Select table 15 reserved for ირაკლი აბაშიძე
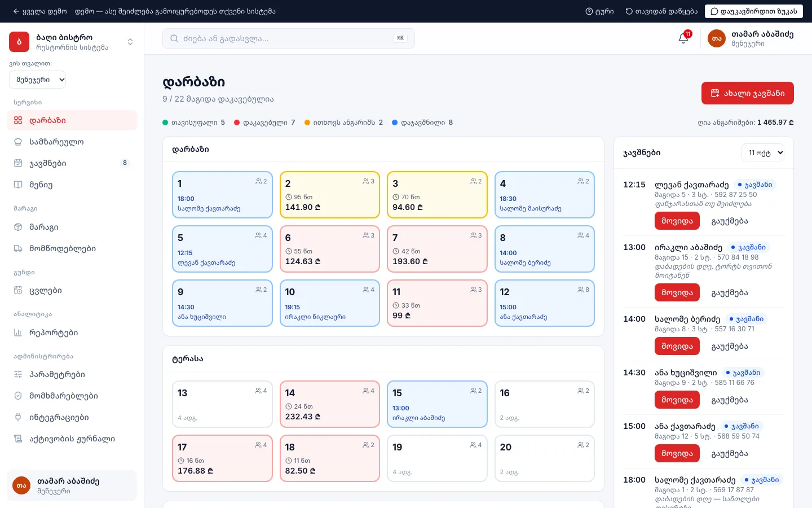812x508 pixels. coord(437,404)
